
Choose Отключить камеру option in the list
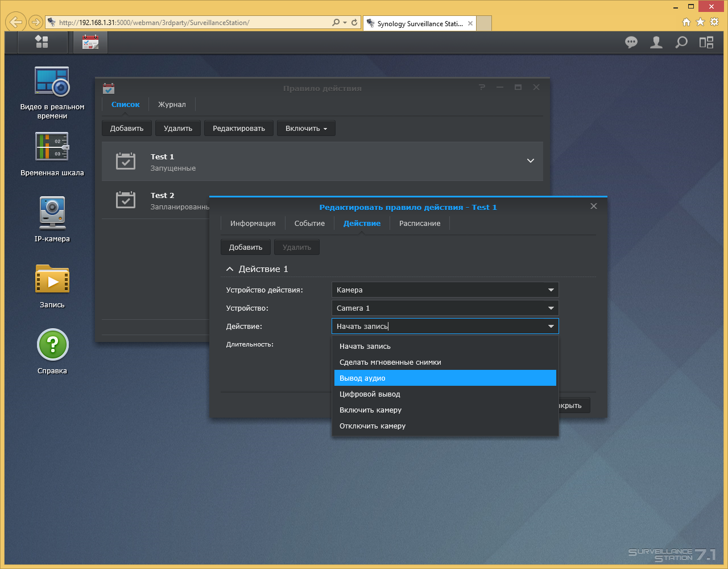[x=445, y=426]
